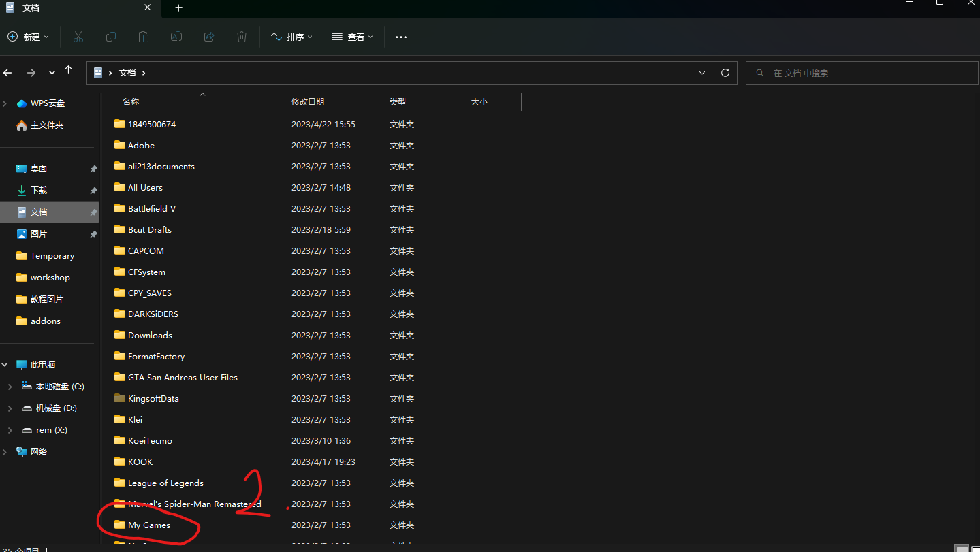
Task: Click the Cut scissors icon
Action: click(78, 37)
